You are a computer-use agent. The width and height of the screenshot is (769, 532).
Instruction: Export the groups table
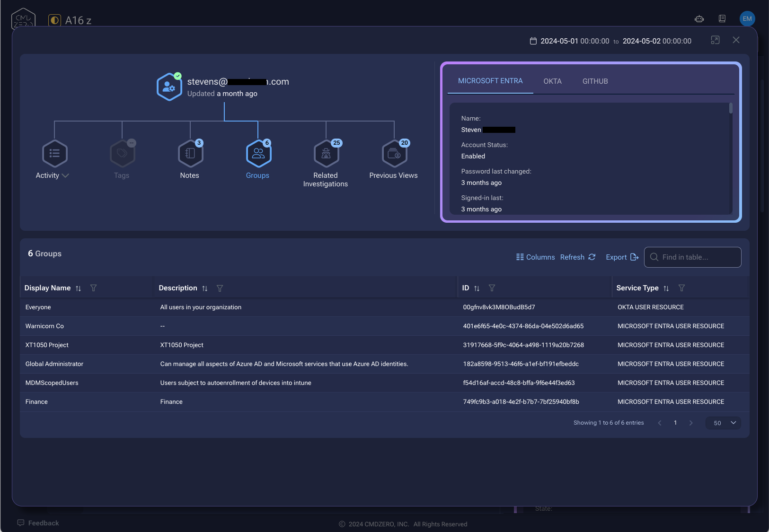point(622,257)
